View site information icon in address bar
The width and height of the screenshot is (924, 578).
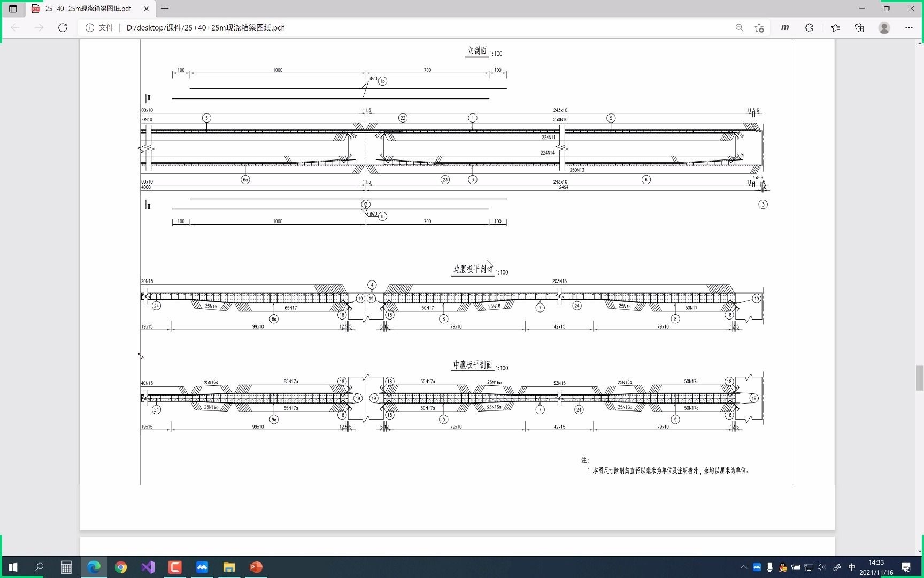pos(90,27)
